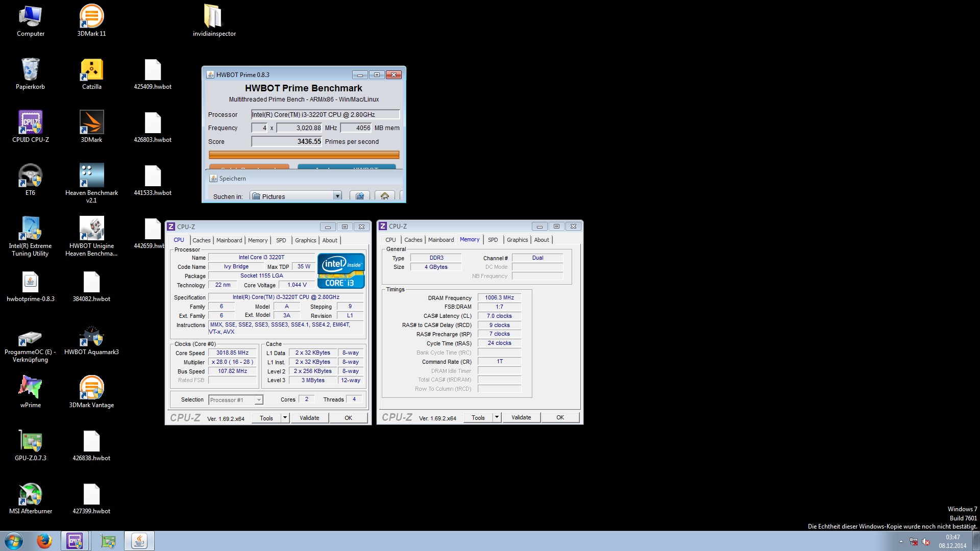Image resolution: width=980 pixels, height=551 pixels.
Task: Click the orange HWBOT Prime progress bar
Action: (x=304, y=155)
